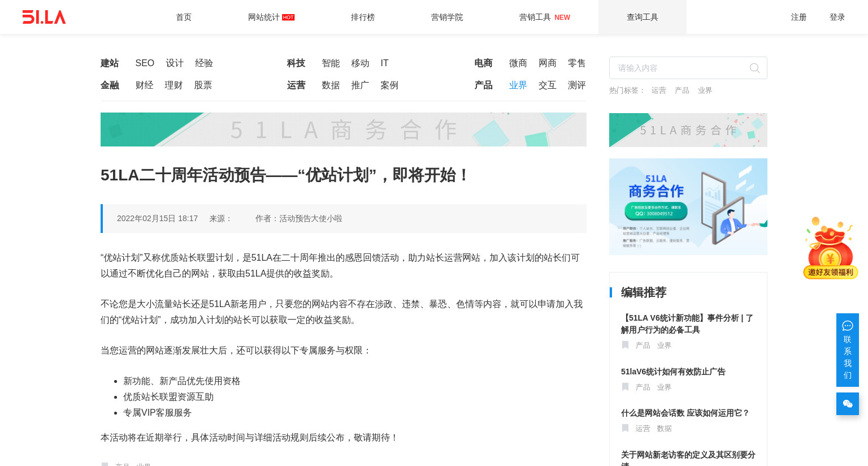868x466 pixels.
Task: Select the IT subcategory
Action: point(384,63)
